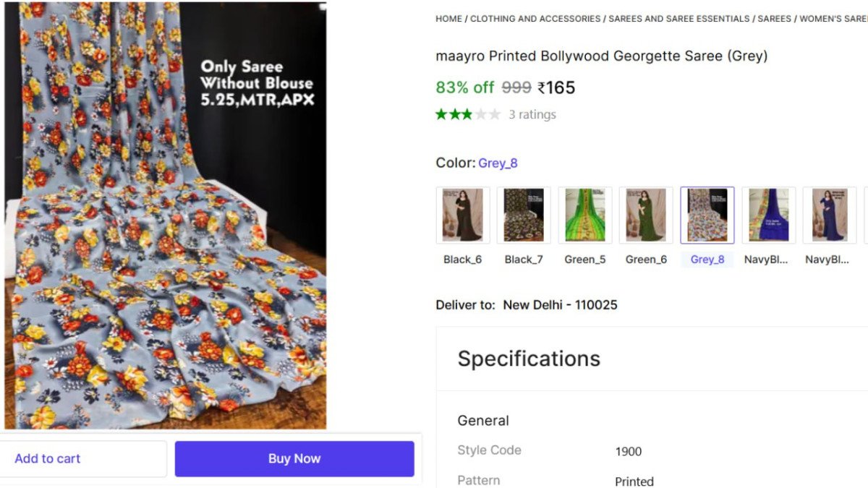
Task: Click the main grey floral saree image
Action: click(x=165, y=217)
